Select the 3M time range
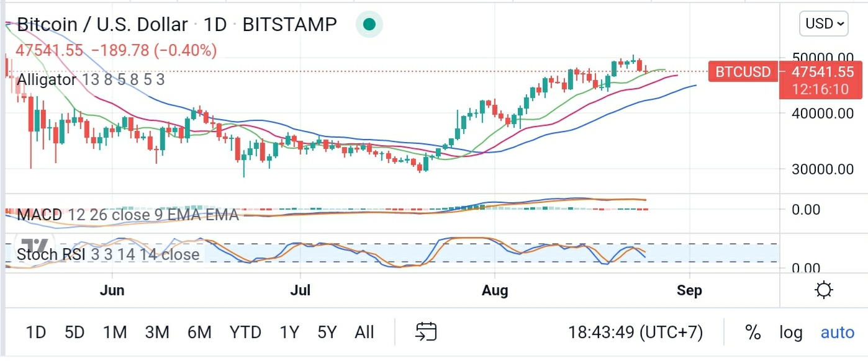This screenshot has height=361, width=868. [157, 332]
